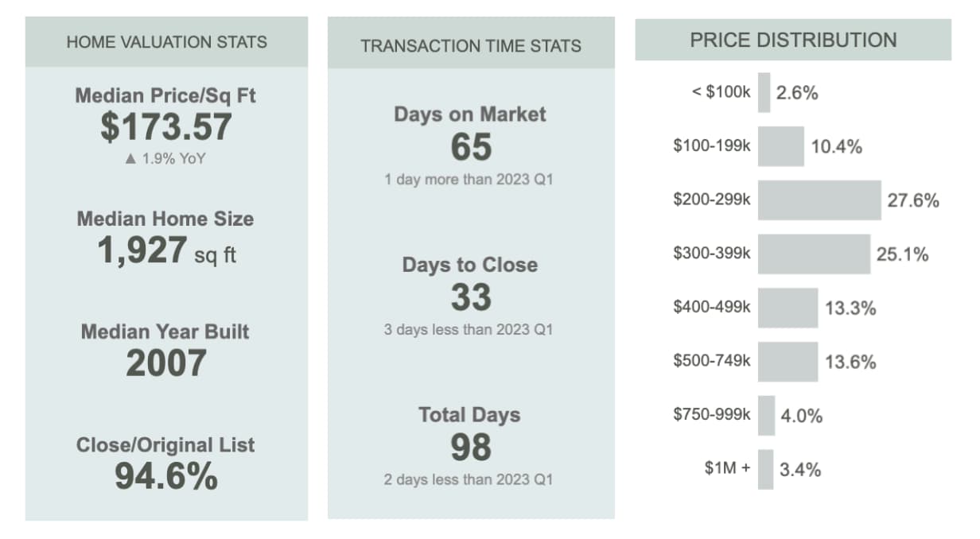980x539 pixels.
Task: Click the Total Days 98 figure
Action: pyautogui.click(x=471, y=448)
